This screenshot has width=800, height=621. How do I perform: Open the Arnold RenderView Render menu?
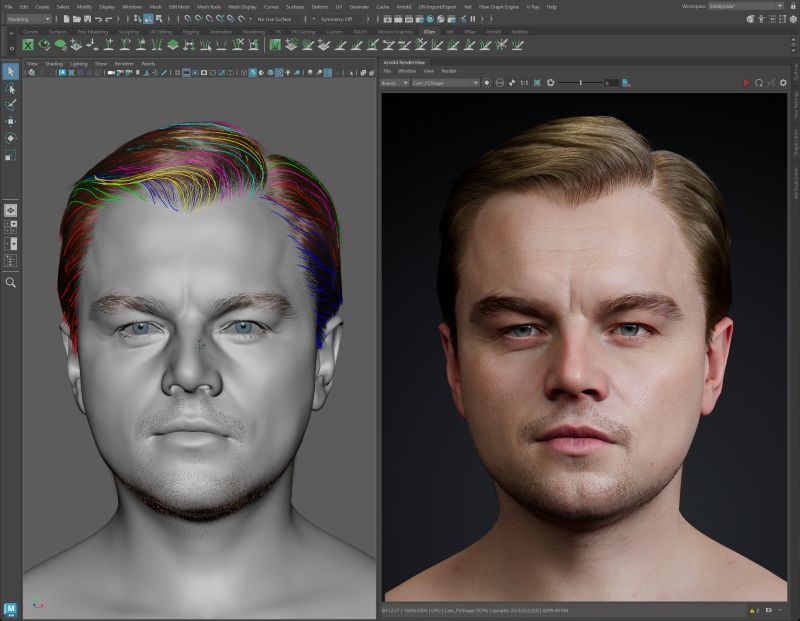coord(449,71)
